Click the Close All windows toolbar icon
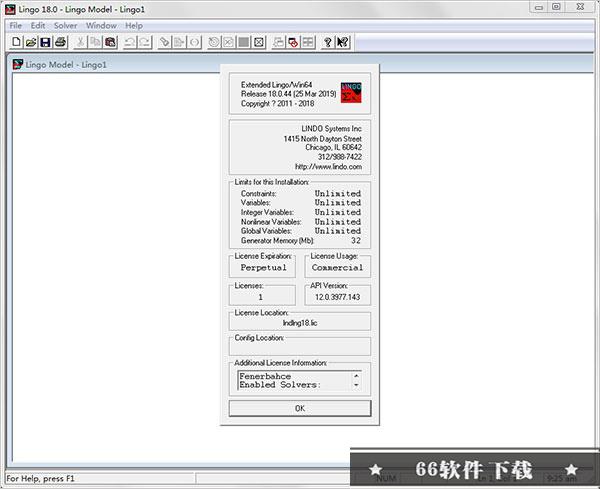The height and width of the screenshot is (489, 600). [293, 42]
